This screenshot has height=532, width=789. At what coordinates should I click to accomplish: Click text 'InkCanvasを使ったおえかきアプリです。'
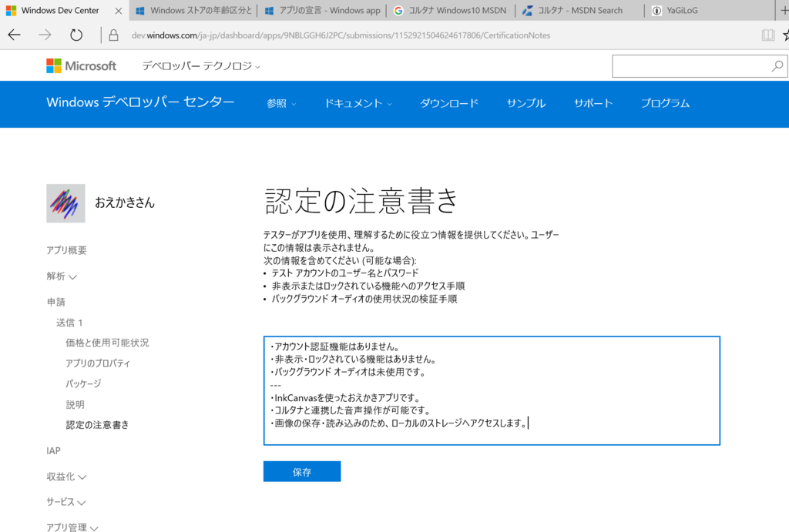(x=345, y=398)
